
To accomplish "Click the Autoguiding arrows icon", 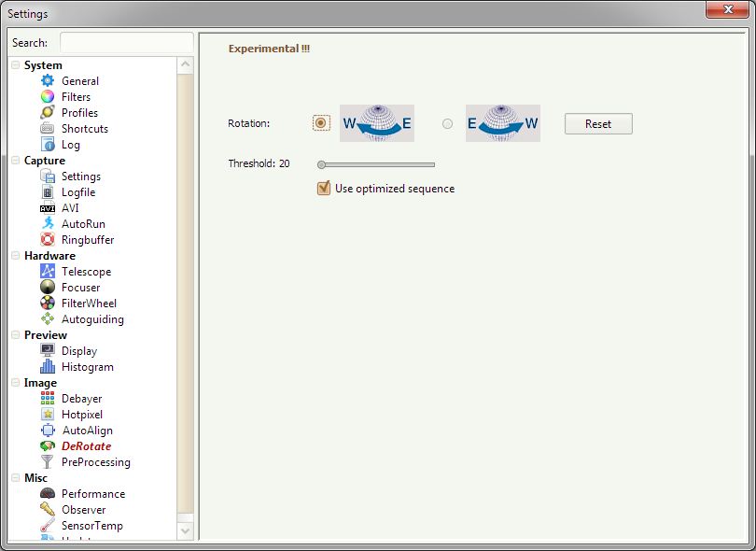I will click(x=48, y=318).
